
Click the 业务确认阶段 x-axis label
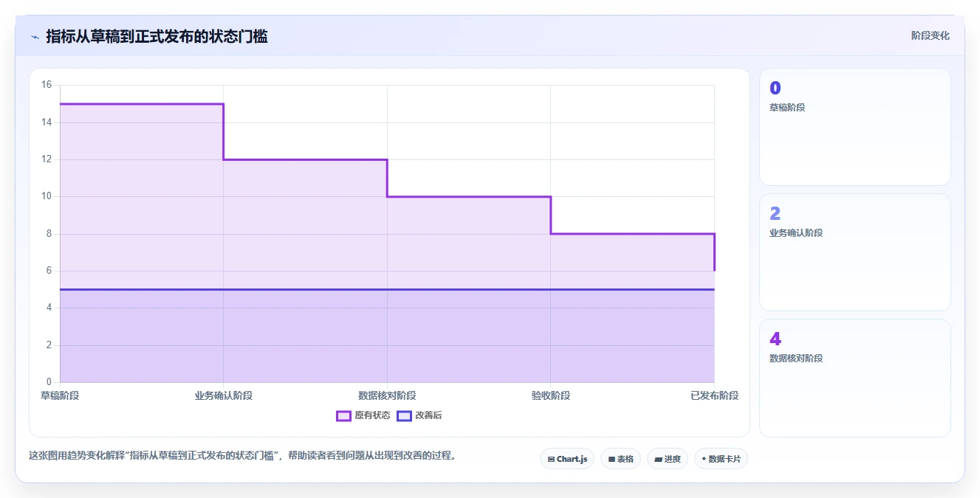tap(224, 395)
